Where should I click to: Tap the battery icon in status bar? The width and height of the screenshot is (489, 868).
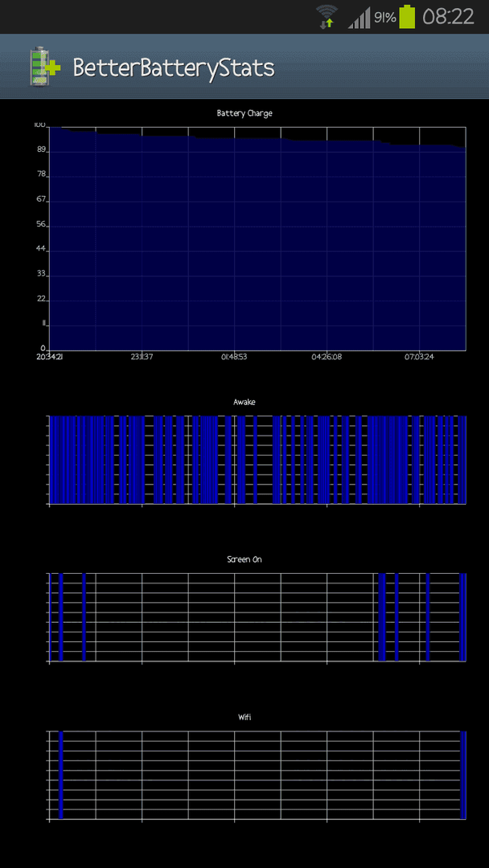407,17
